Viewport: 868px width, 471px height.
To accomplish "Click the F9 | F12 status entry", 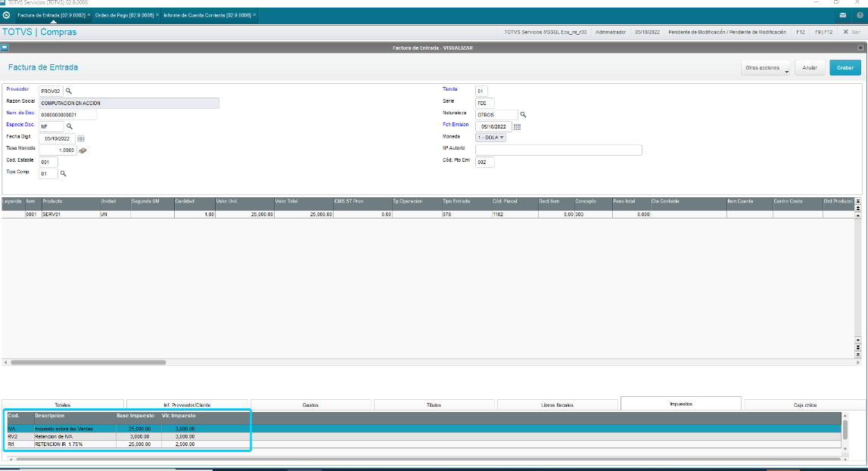I will [823, 32].
